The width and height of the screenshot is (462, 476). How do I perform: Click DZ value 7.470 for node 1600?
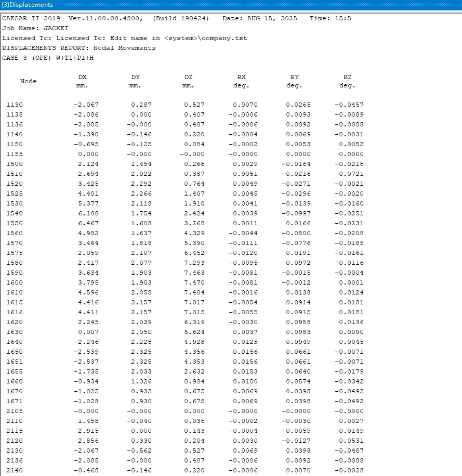(194, 282)
